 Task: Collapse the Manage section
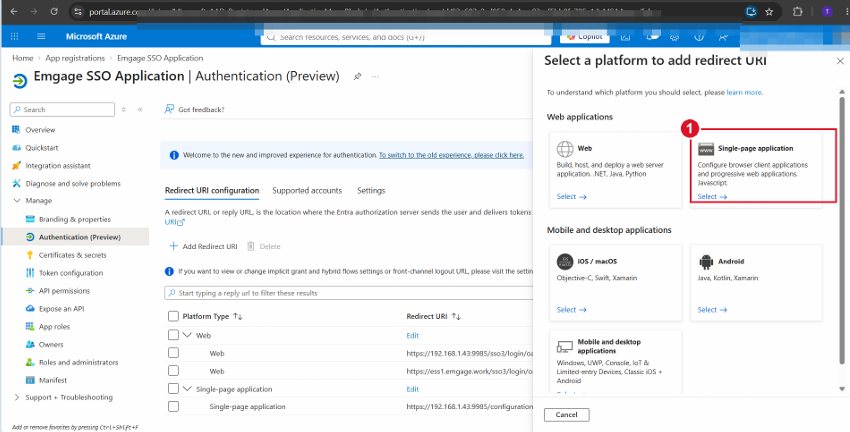pyautogui.click(x=16, y=201)
